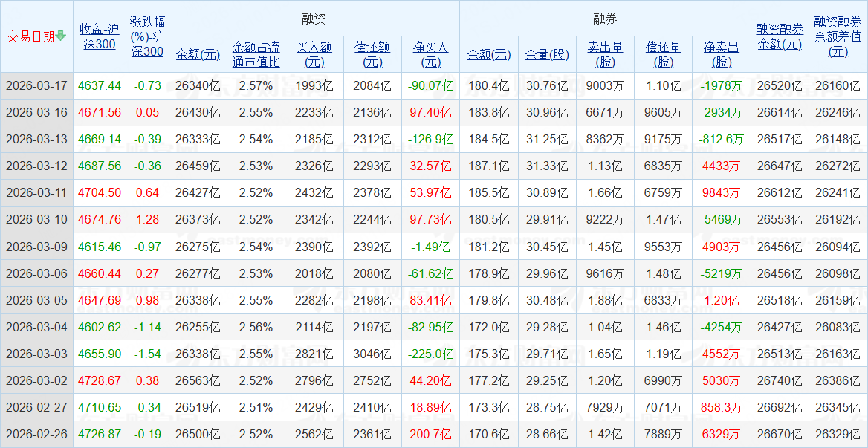The height and width of the screenshot is (448, 868).
Task: Click the repayment amount 3046亿
Action: pos(372,354)
